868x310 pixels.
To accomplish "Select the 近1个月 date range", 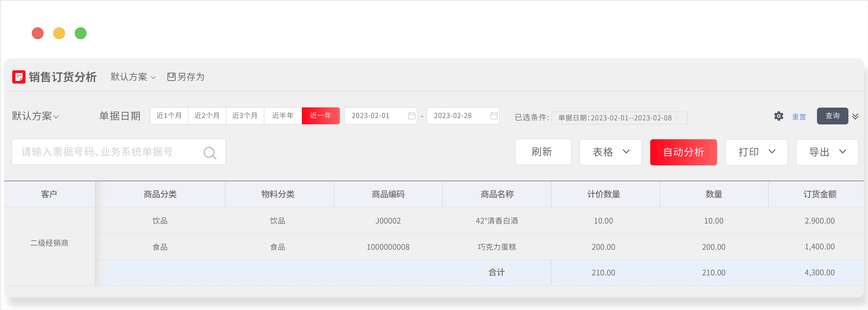I will 169,116.
